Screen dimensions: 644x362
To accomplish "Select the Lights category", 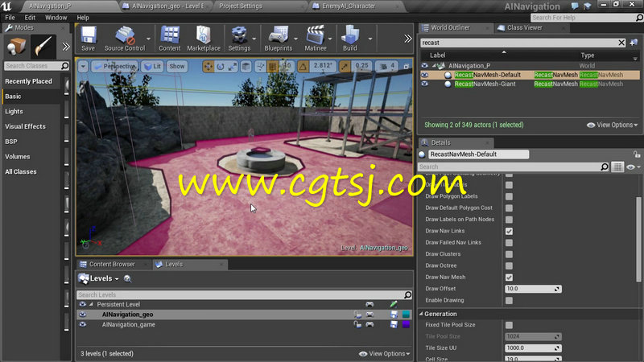I will pyautogui.click(x=14, y=111).
